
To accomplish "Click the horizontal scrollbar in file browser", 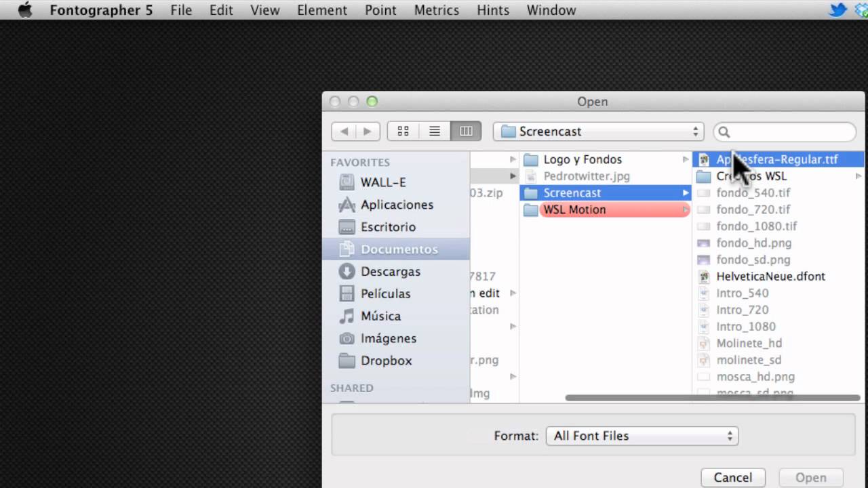I will coord(712,398).
